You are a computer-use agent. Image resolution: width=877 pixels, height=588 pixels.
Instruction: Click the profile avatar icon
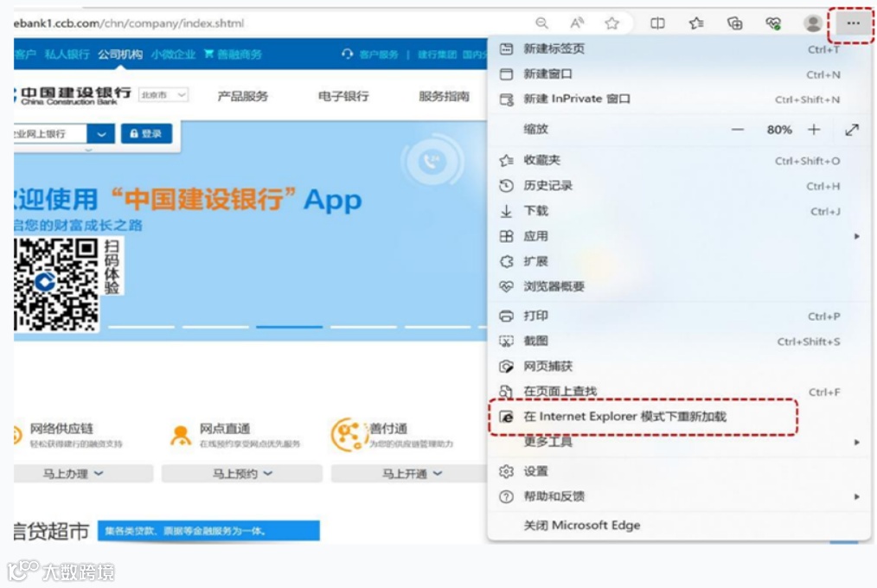(813, 23)
